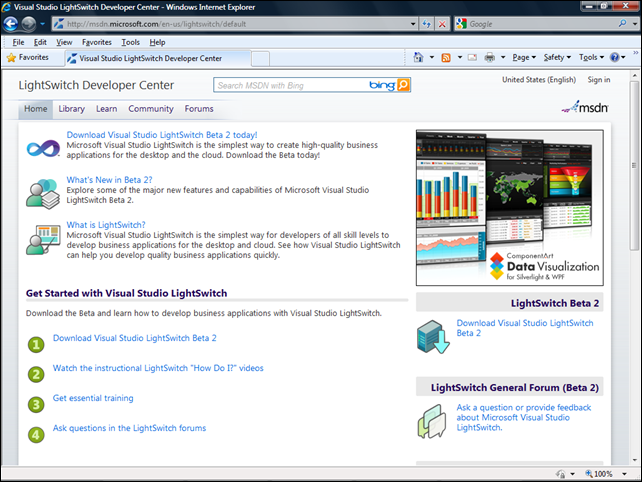This screenshot has height=482, width=642.
Task: Click the orange RSS feeds icon
Action: [x=446, y=58]
